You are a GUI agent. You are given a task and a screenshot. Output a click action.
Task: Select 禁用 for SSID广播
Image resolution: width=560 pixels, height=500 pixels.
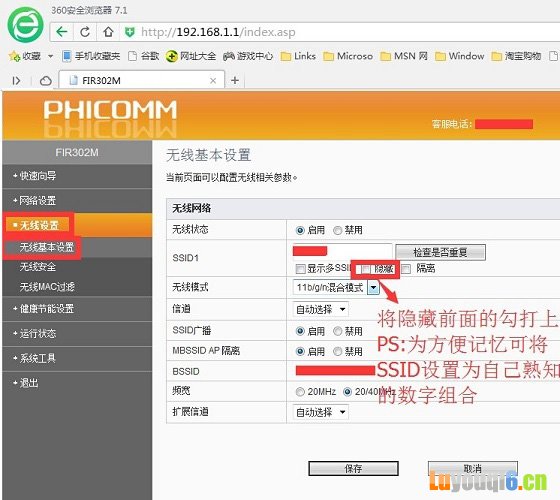click(338, 331)
